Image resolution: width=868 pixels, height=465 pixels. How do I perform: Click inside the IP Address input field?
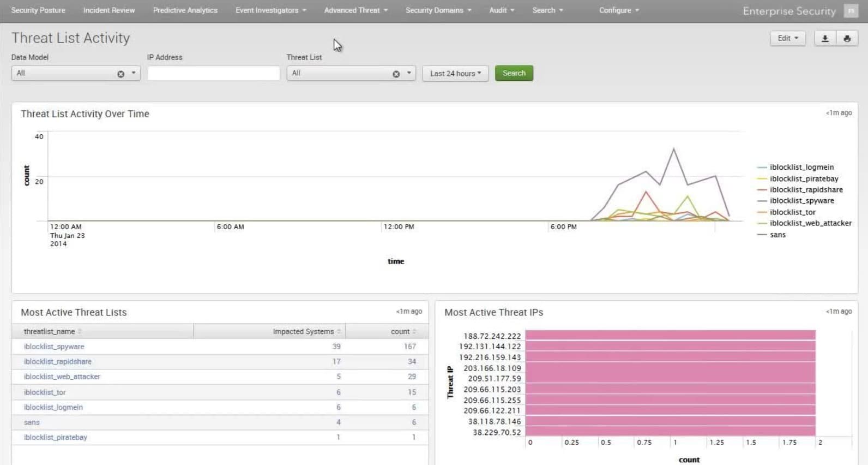pyautogui.click(x=214, y=73)
